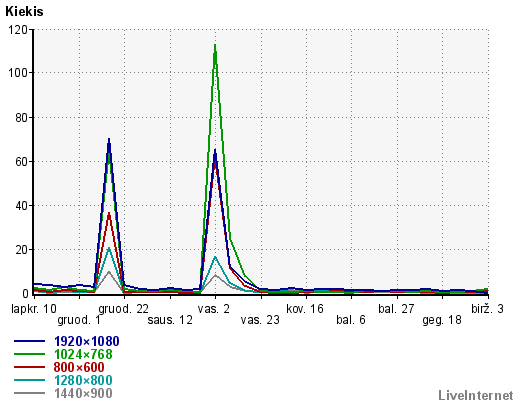
Task: Click the bal. 27 axis label
Action: click(x=396, y=309)
